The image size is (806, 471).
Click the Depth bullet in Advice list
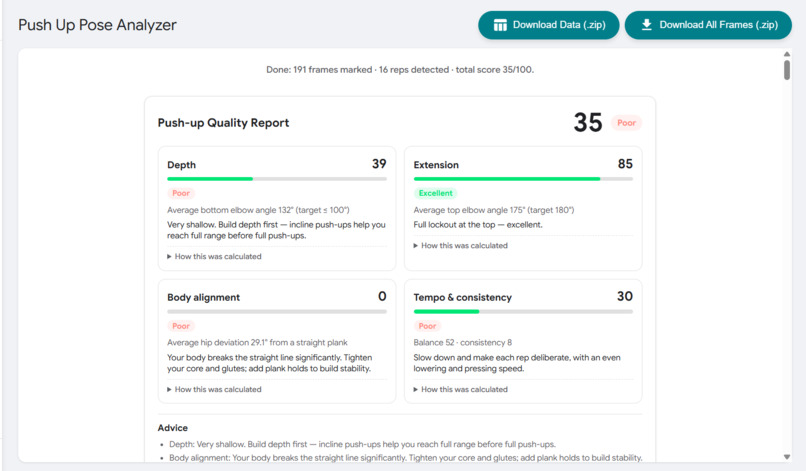tap(362, 444)
